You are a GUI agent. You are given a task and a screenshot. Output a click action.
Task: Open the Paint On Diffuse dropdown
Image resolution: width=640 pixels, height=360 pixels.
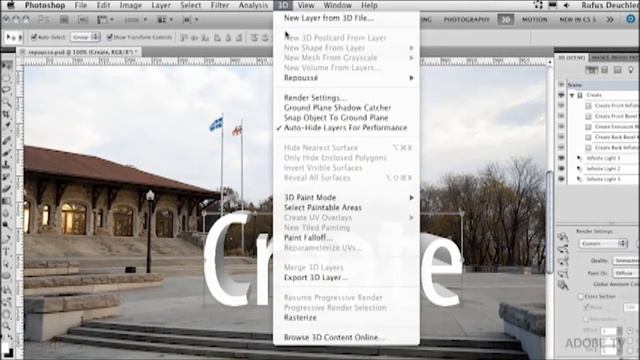click(x=626, y=273)
